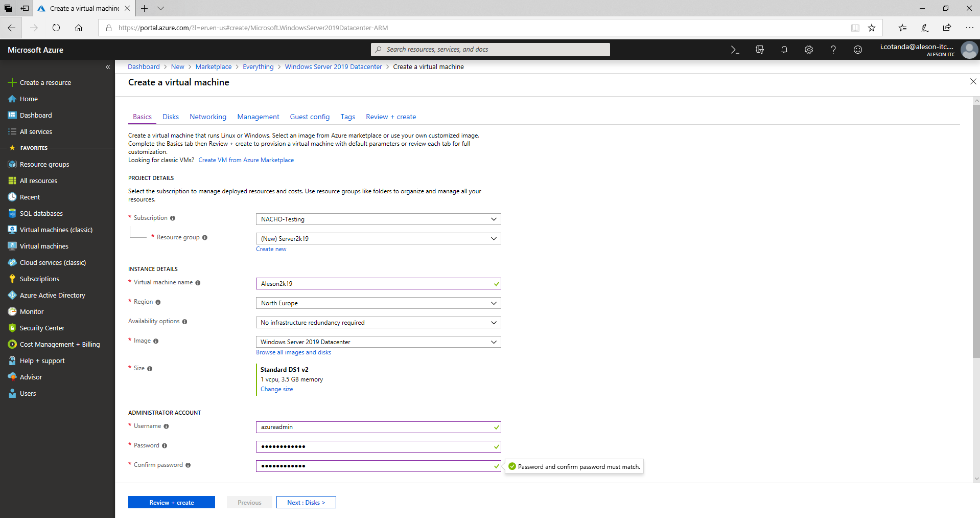Image resolution: width=980 pixels, height=518 pixels.
Task: Open the Subscription dropdown
Action: (378, 219)
